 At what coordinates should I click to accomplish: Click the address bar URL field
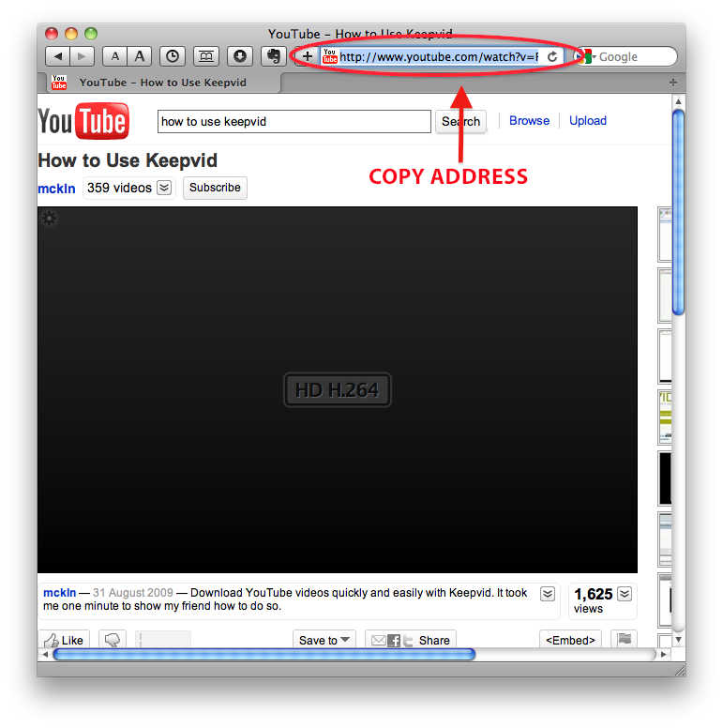point(439,56)
